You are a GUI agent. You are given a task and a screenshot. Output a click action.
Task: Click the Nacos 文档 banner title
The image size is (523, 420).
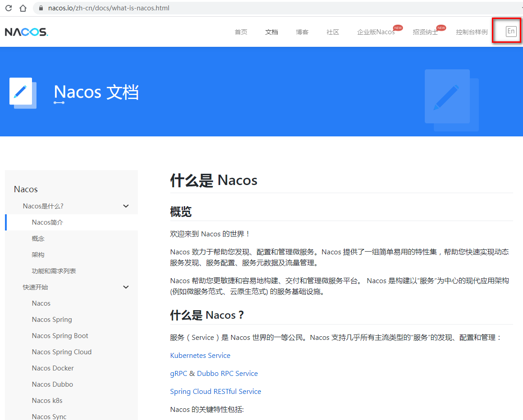click(x=96, y=92)
